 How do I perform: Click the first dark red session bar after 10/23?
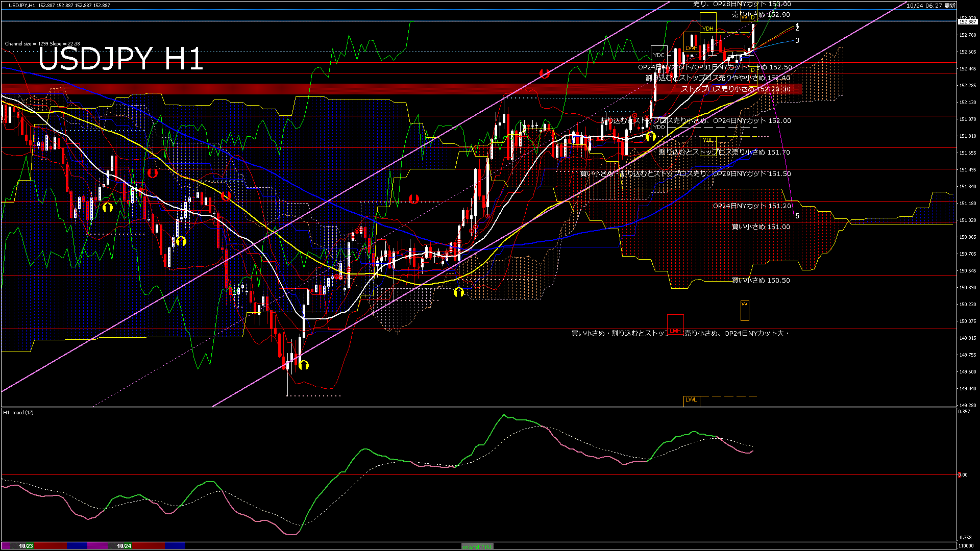[x=51, y=546]
